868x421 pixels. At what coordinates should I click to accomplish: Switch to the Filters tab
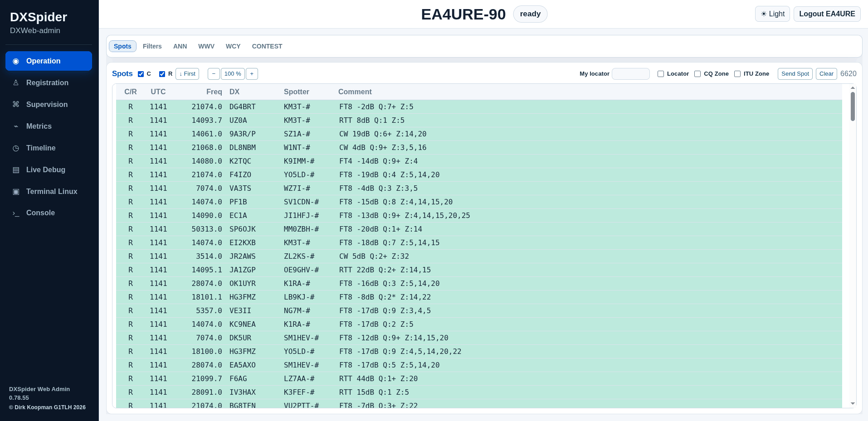click(x=152, y=46)
